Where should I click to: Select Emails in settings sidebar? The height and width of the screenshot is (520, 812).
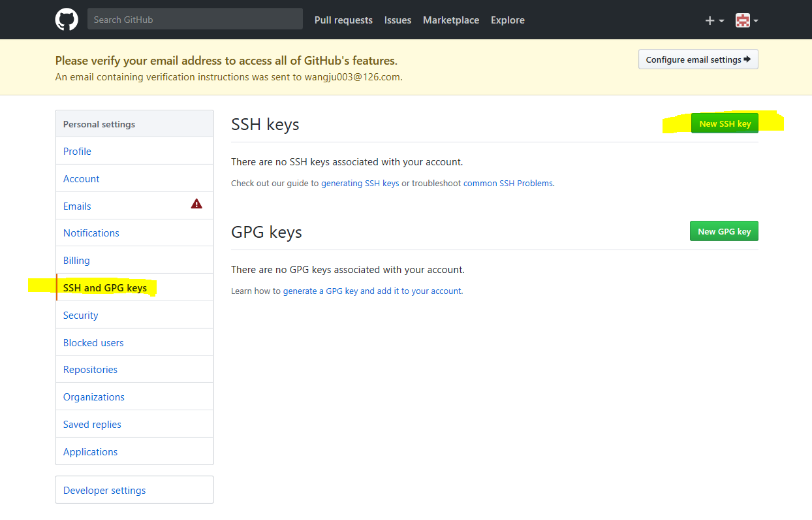click(x=134, y=206)
